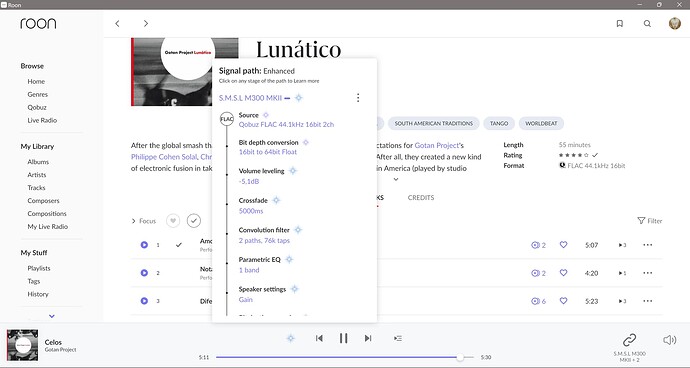
Task: Expand the sidebar with the down chevron
Action: (52, 316)
